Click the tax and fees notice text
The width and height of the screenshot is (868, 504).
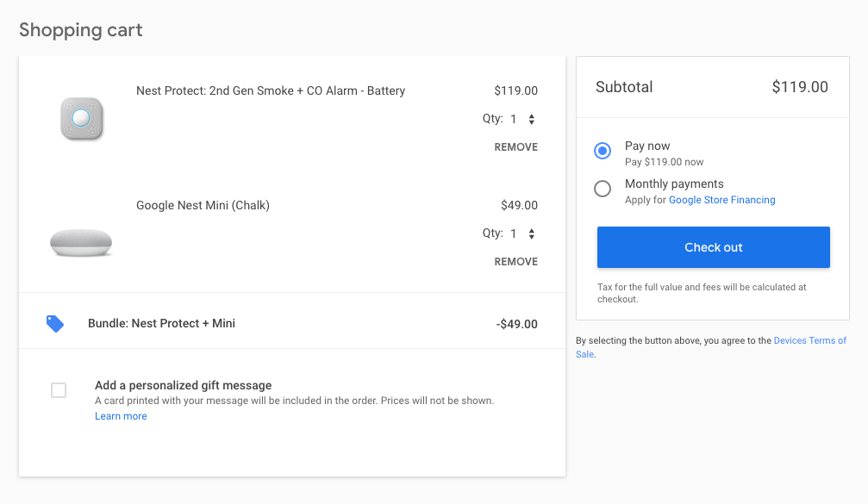point(702,293)
